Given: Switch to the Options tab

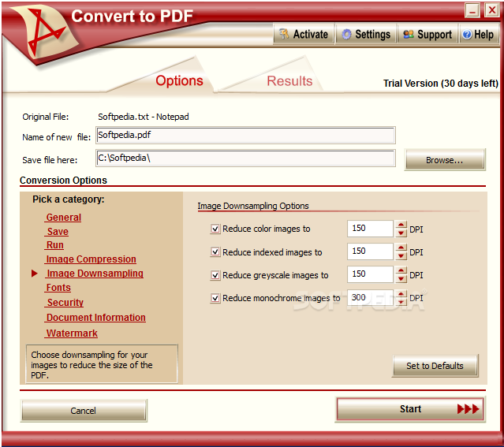Looking at the screenshot, I should pyautogui.click(x=179, y=80).
